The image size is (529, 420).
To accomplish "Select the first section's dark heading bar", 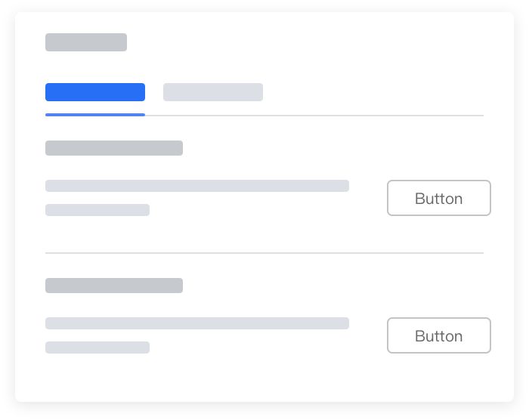I will point(114,148).
